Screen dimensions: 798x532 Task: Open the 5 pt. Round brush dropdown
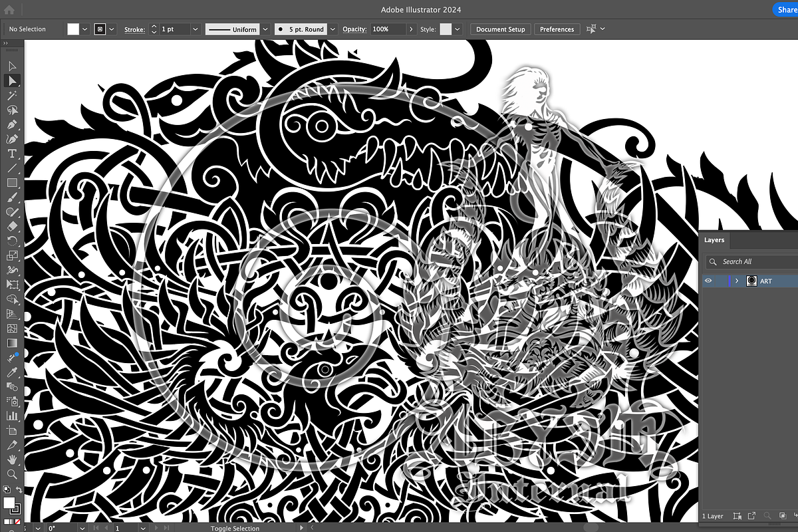(x=332, y=29)
